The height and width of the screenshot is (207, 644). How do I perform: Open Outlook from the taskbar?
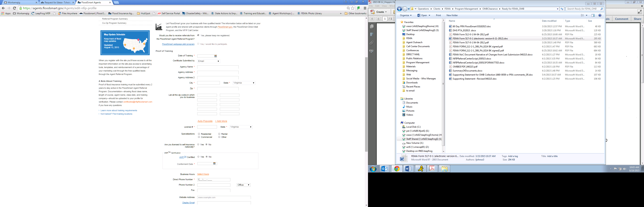pos(384,169)
